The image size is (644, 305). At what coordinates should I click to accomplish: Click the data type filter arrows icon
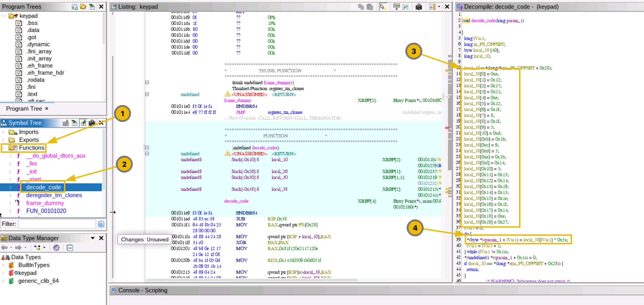(37, 248)
